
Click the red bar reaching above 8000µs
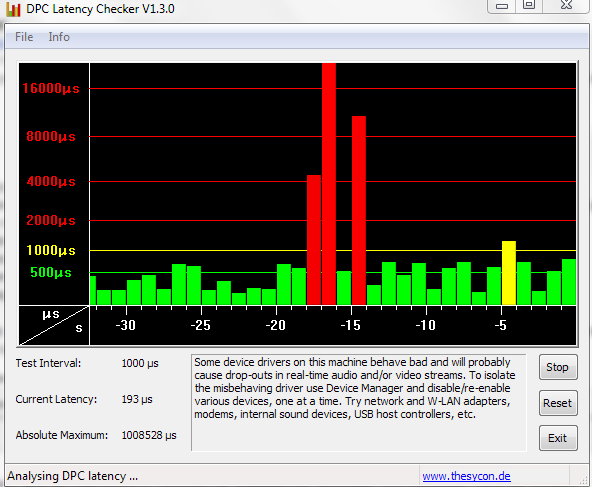(359, 210)
